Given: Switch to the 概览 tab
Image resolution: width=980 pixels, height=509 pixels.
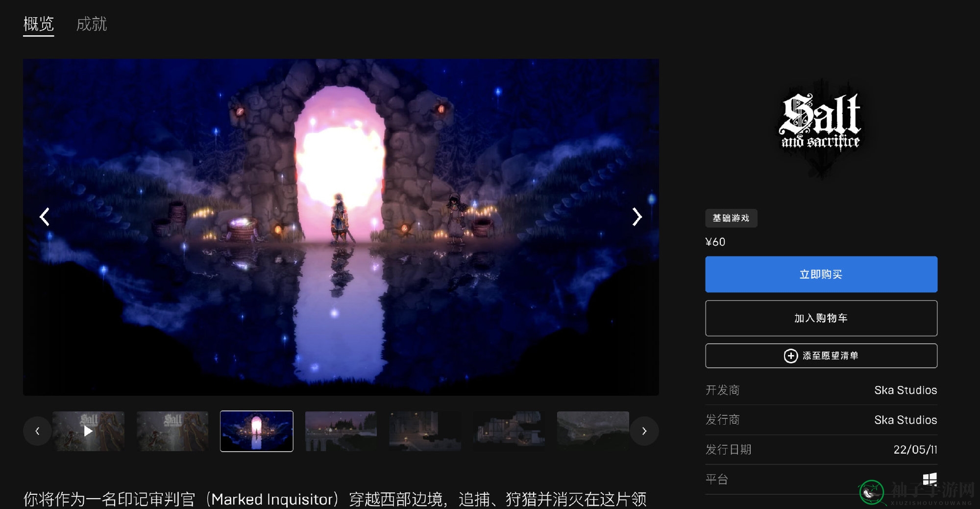Looking at the screenshot, I should pyautogui.click(x=38, y=24).
